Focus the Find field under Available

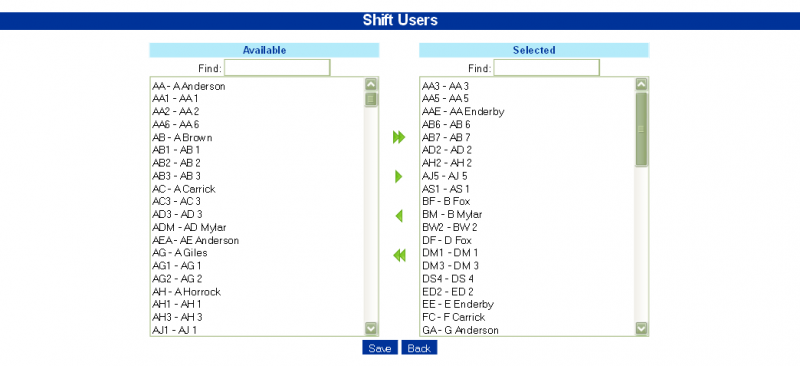coord(277,68)
